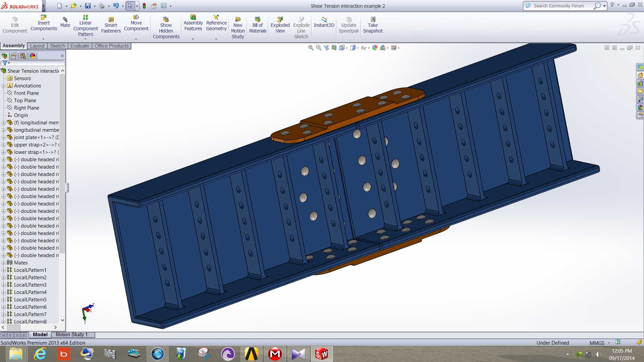The width and height of the screenshot is (644, 362).
Task: Open Reference Geometry
Action: point(216,23)
